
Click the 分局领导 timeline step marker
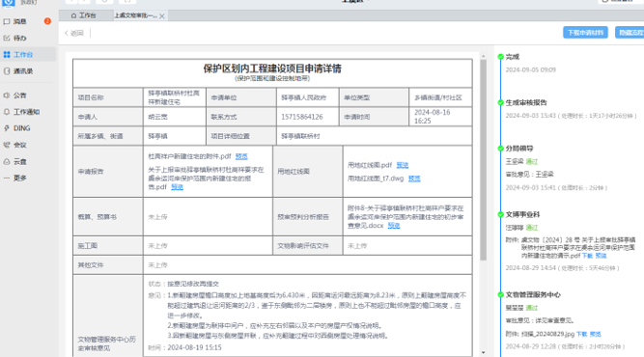pyautogui.click(x=501, y=149)
